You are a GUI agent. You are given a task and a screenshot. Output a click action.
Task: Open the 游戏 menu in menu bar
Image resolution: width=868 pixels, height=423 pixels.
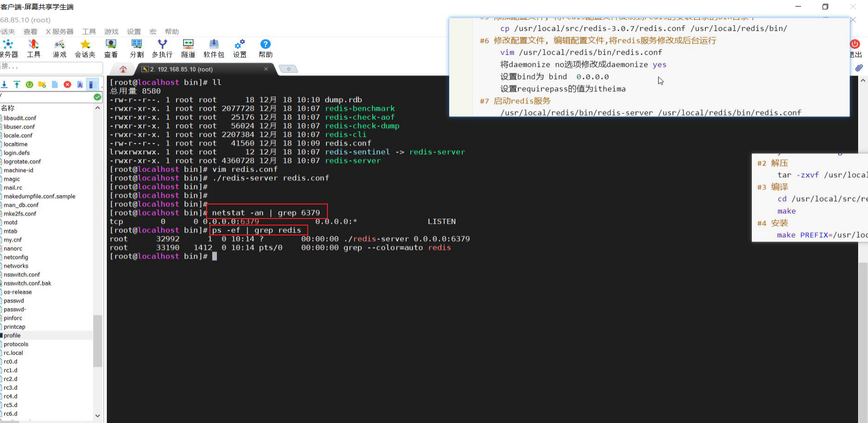pyautogui.click(x=111, y=31)
